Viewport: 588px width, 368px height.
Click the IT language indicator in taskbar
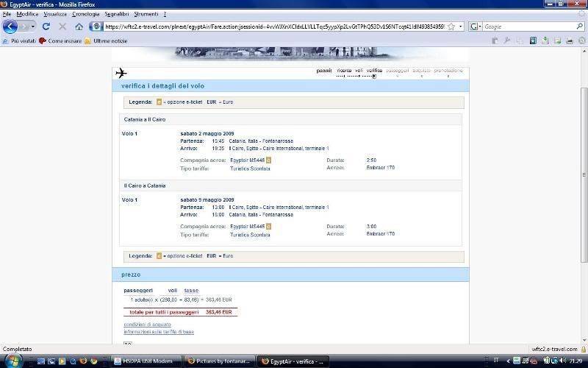coord(496,360)
